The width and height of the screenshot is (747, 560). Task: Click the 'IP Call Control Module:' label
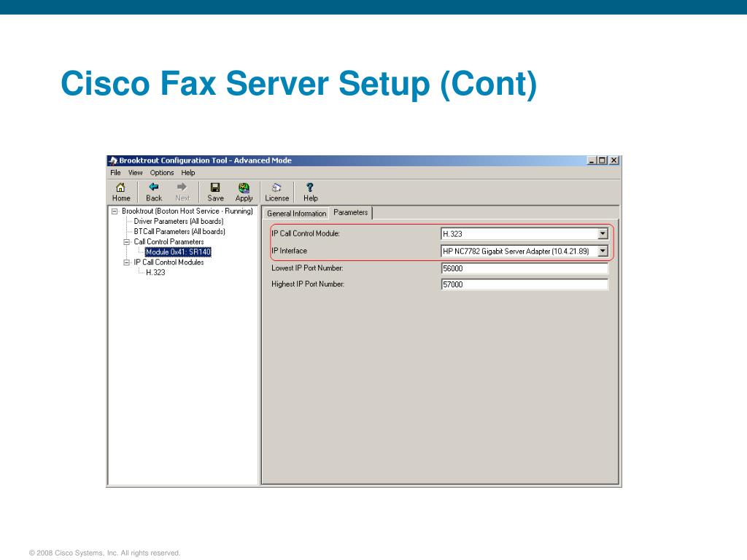[306, 233]
